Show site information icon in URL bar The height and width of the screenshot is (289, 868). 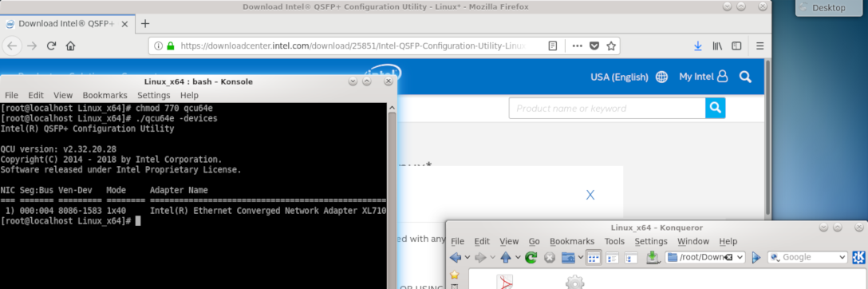[x=158, y=46]
